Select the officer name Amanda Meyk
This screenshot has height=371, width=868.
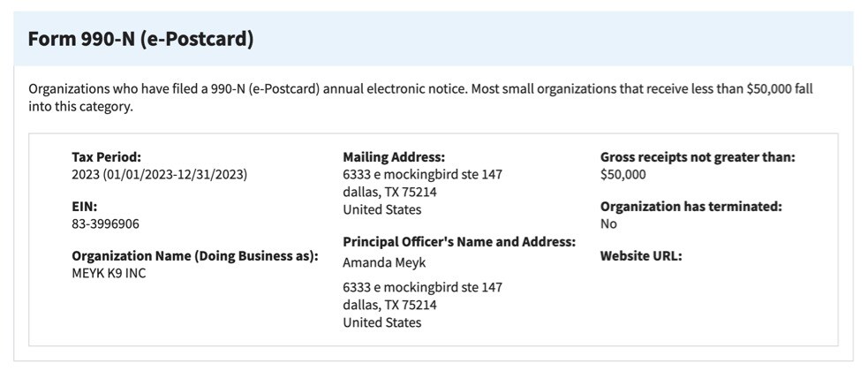pos(384,262)
